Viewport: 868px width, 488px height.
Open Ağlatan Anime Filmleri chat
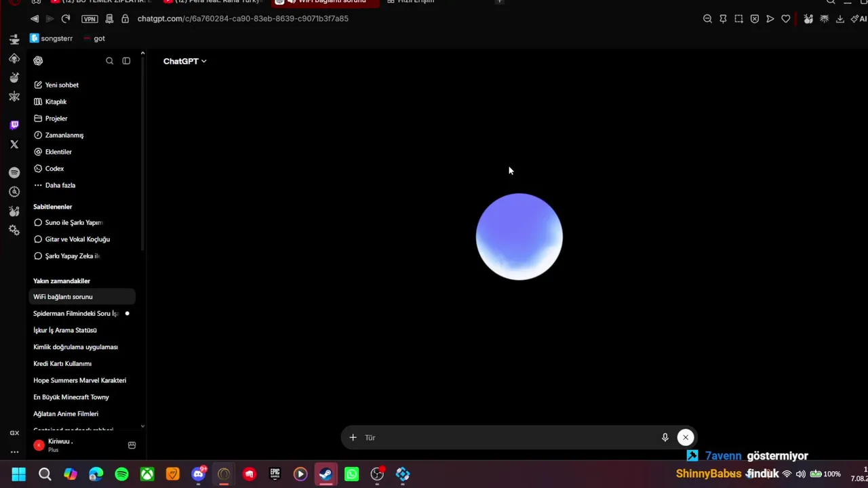[x=66, y=413]
